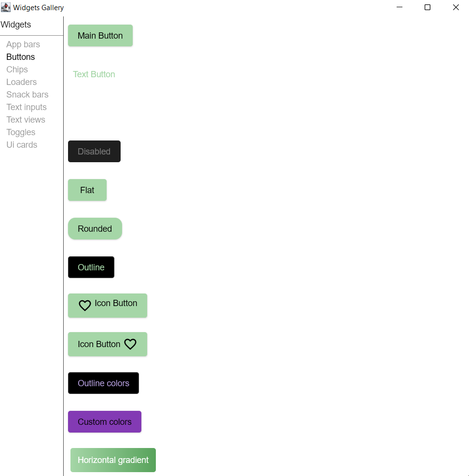Open the Chips section
The height and width of the screenshot is (476, 469).
point(17,69)
